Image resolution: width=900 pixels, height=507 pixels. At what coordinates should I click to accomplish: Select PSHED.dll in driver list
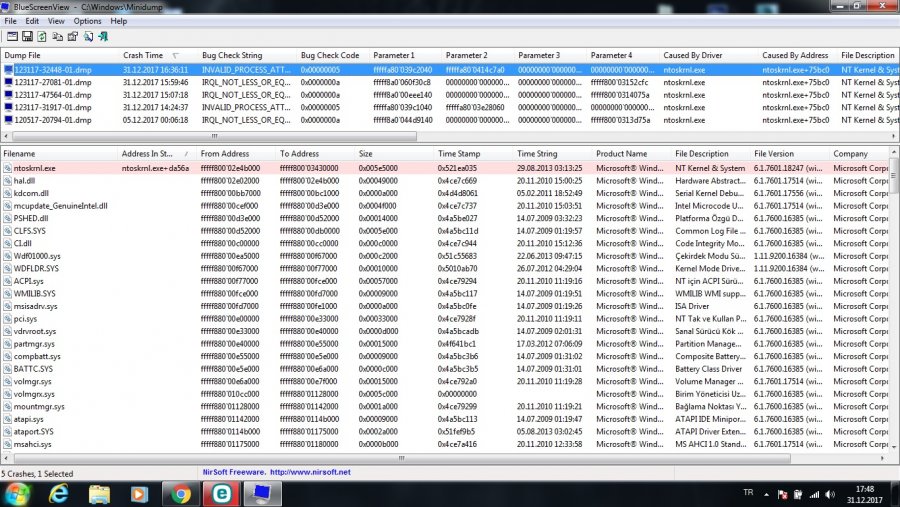point(31,218)
